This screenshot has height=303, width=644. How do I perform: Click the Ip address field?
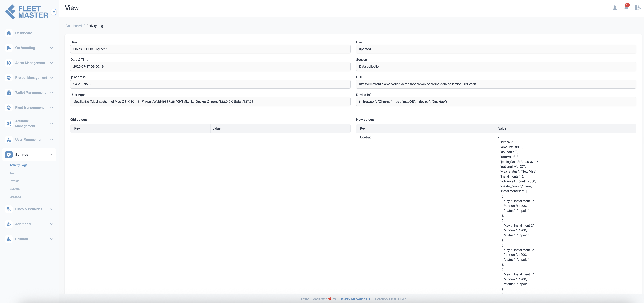point(210,84)
